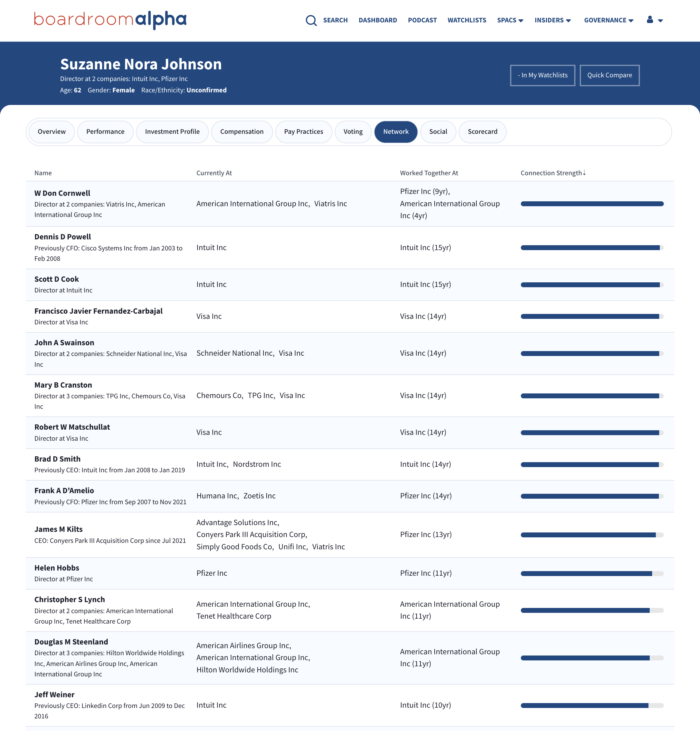Click Zoetis Inc company link
This screenshot has height=731, width=700.
(260, 496)
